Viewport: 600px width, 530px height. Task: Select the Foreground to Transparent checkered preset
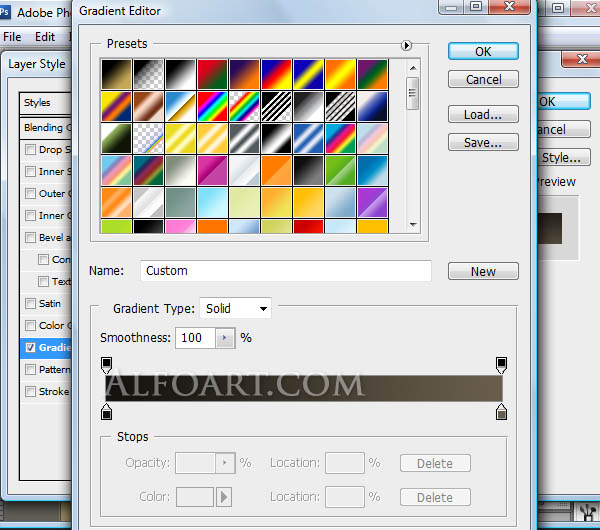pos(148,74)
